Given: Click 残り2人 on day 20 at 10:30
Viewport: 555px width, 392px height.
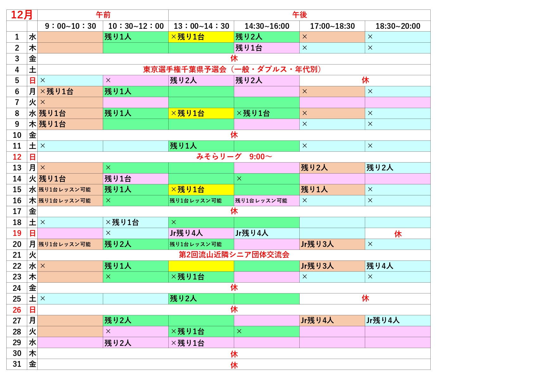Looking at the screenshot, I should [x=118, y=244].
